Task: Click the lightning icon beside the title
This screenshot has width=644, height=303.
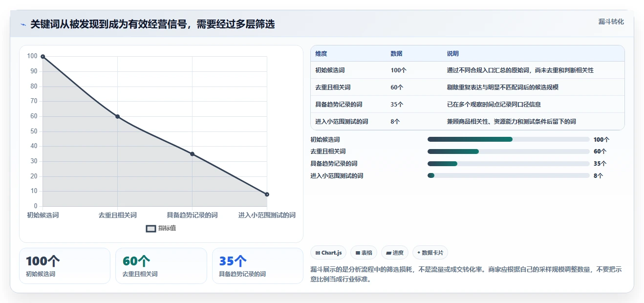Action: [x=23, y=24]
